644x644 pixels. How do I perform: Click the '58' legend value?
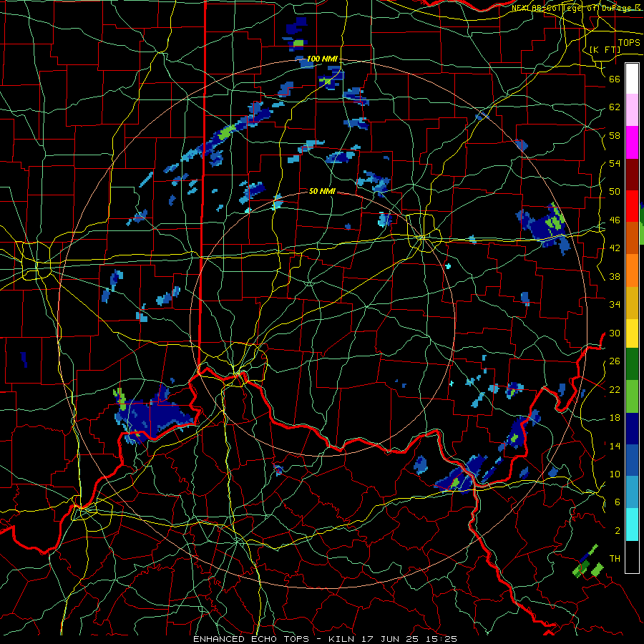point(615,135)
